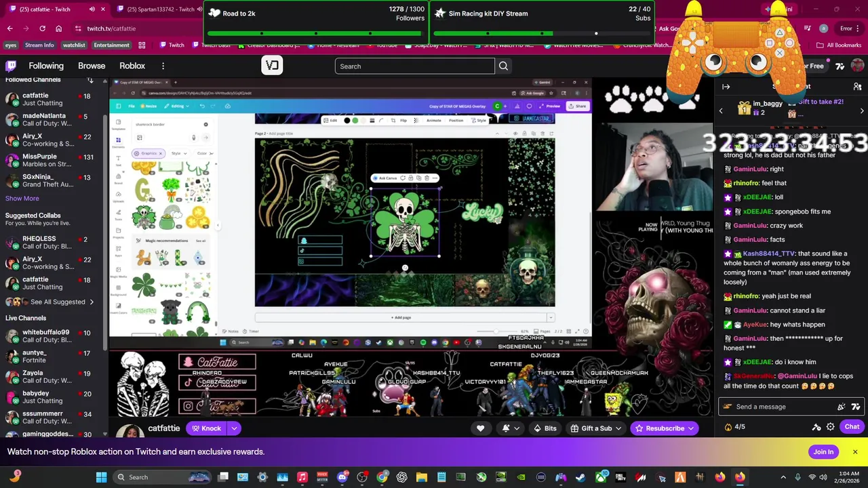Open the Entertainment bookmark folder
This screenshot has width=868, height=488.
pyautogui.click(x=111, y=45)
